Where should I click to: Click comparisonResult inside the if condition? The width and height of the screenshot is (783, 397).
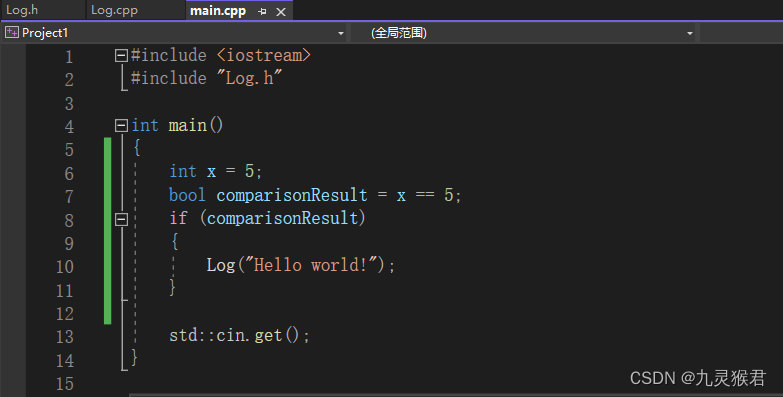pos(283,218)
